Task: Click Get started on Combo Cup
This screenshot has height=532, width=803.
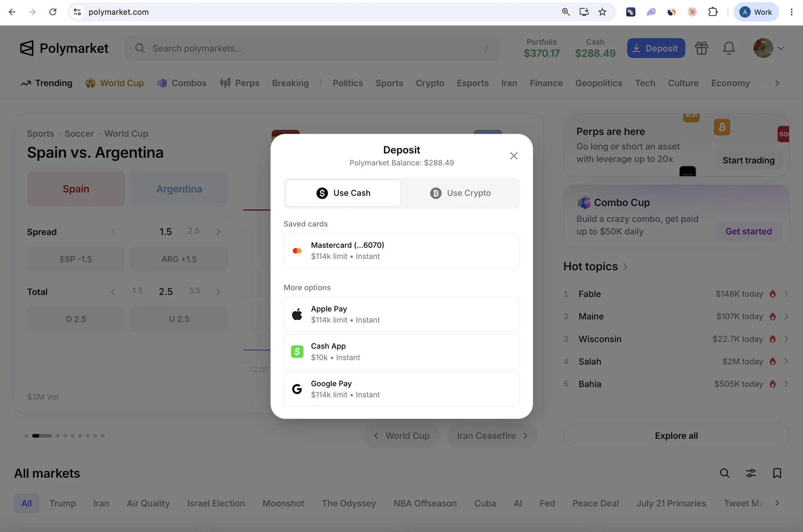Action: point(748,231)
